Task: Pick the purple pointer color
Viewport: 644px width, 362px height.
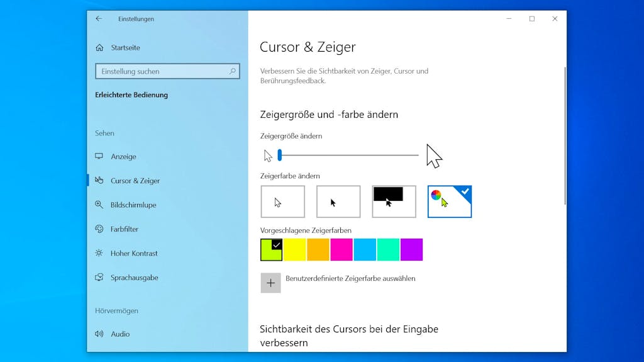Action: pyautogui.click(x=412, y=250)
